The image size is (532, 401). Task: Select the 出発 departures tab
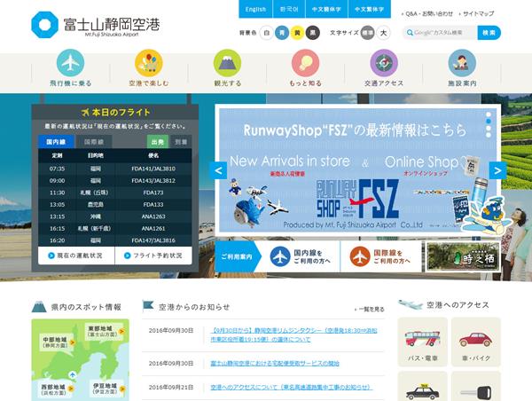point(158,142)
